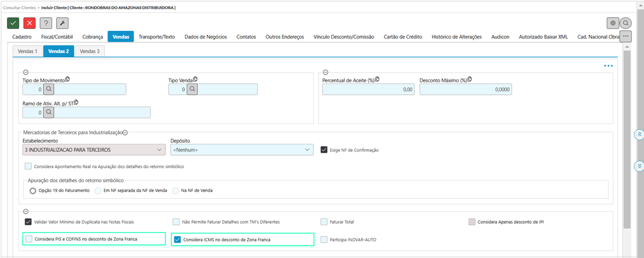
Task: Click the magnifier search icon at top right
Action: 626,23
